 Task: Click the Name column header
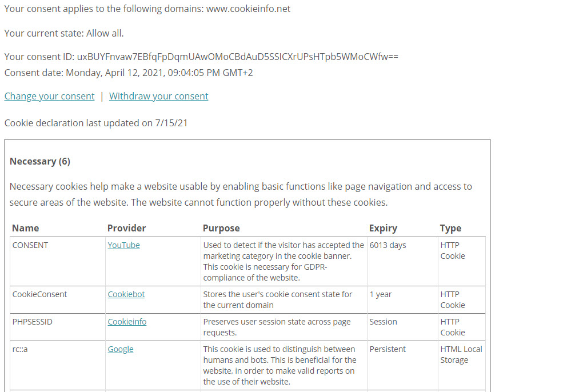25,228
